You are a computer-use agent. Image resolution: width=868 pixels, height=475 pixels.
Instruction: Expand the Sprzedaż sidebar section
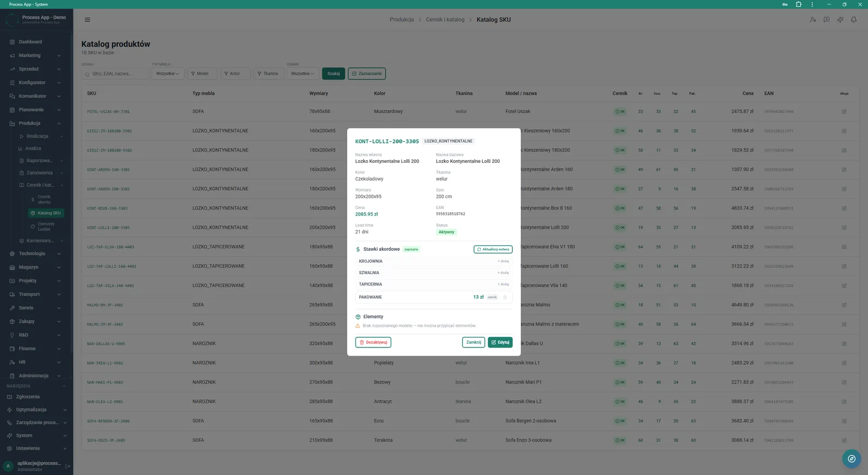[35, 69]
